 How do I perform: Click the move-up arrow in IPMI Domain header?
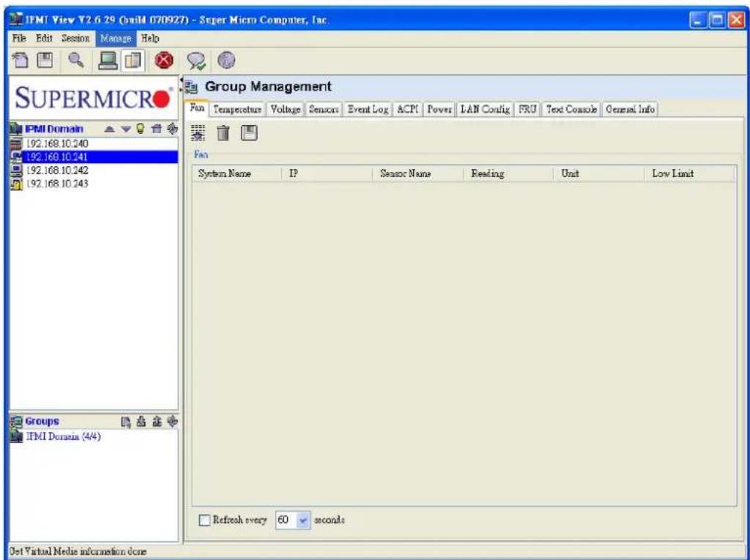(x=110, y=129)
